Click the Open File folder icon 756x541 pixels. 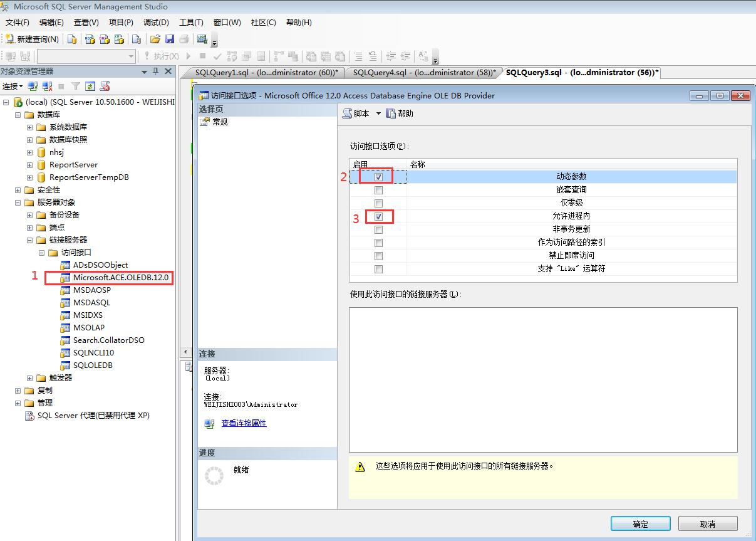coord(155,39)
